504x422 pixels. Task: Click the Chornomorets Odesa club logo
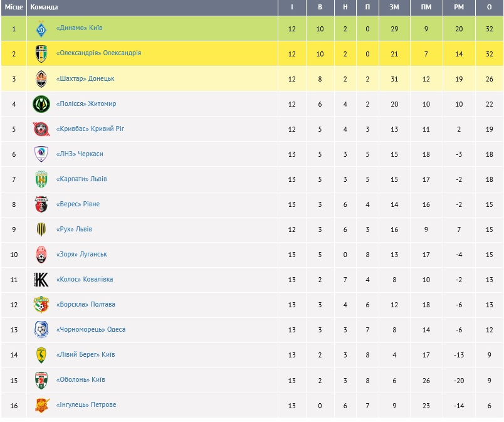[41, 330]
